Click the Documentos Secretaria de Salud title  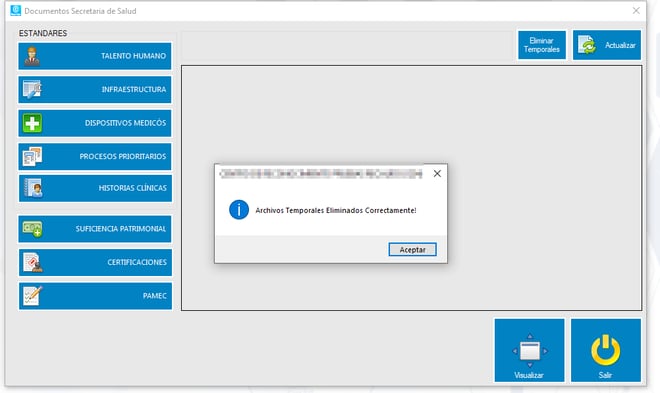click(80, 11)
